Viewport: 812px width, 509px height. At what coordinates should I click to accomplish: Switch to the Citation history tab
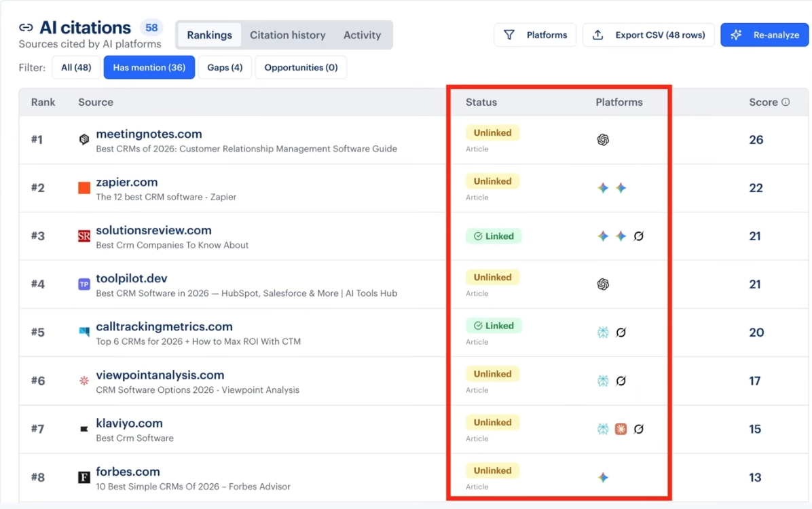pyautogui.click(x=287, y=35)
